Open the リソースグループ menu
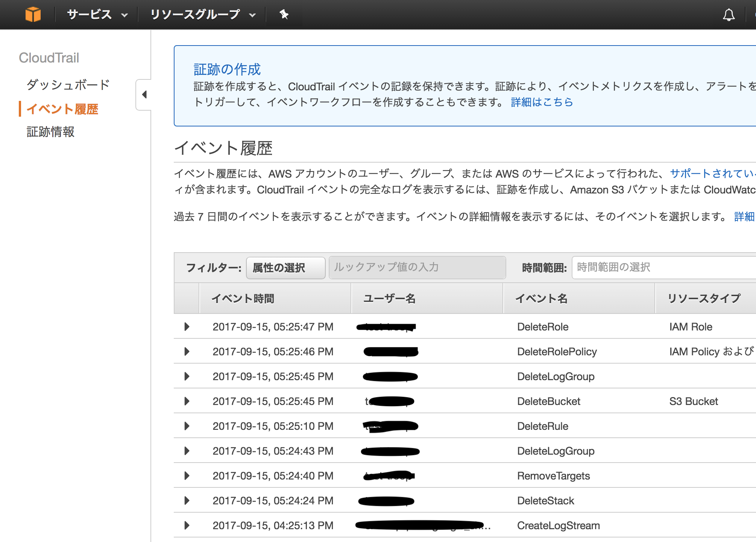Screen dimensions: 756x542 [195, 14]
